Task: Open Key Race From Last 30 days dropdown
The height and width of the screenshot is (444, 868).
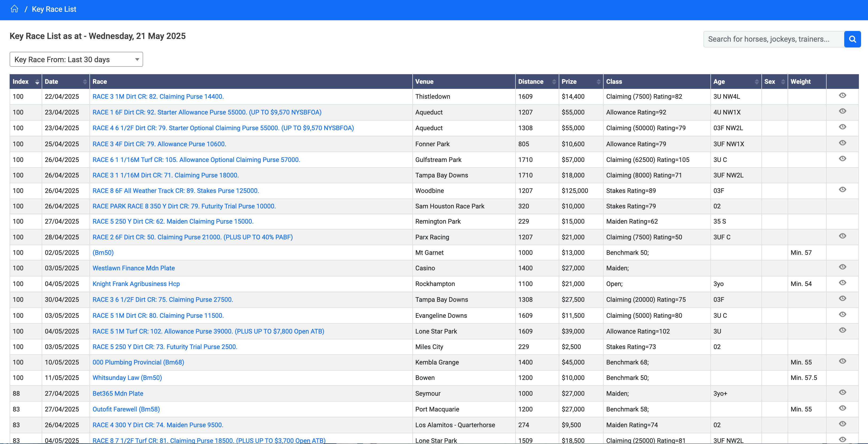Action: 76,59
